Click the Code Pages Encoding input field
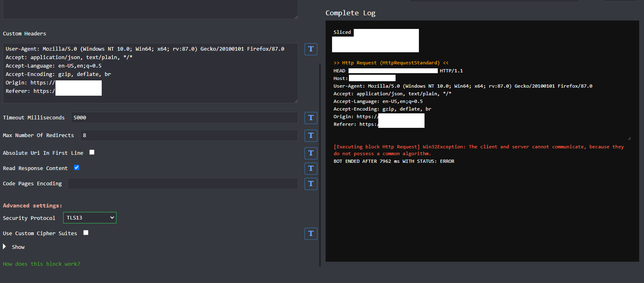The image size is (644, 283). click(183, 184)
